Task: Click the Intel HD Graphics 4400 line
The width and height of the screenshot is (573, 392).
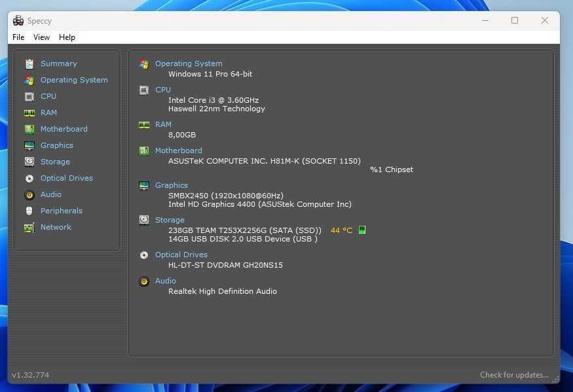Action: pos(260,204)
